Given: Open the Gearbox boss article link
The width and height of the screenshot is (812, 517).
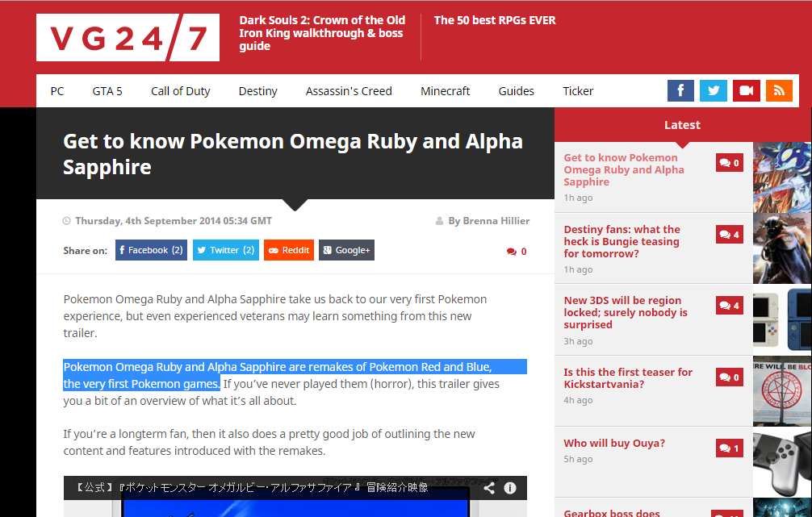Looking at the screenshot, I should (612, 512).
